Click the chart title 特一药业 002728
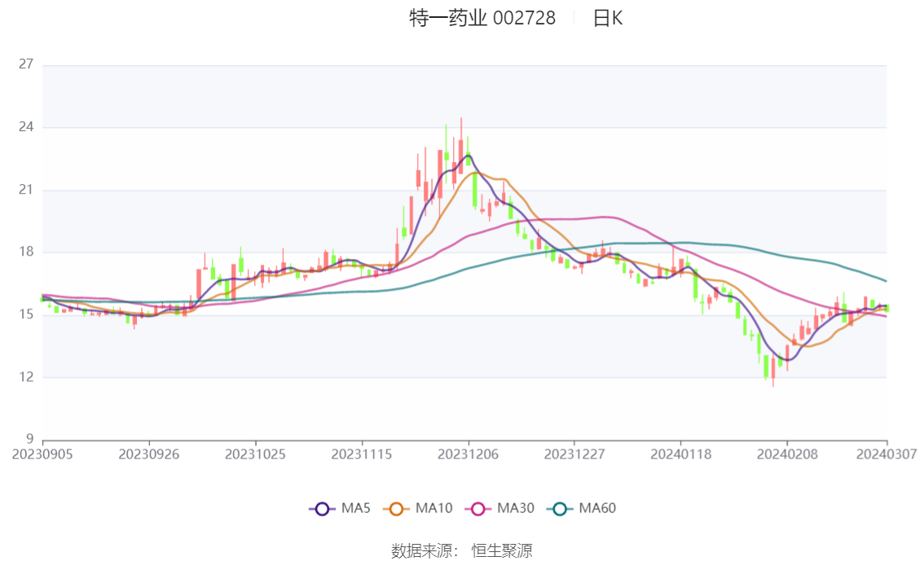The width and height of the screenshot is (924, 561). pos(482,18)
